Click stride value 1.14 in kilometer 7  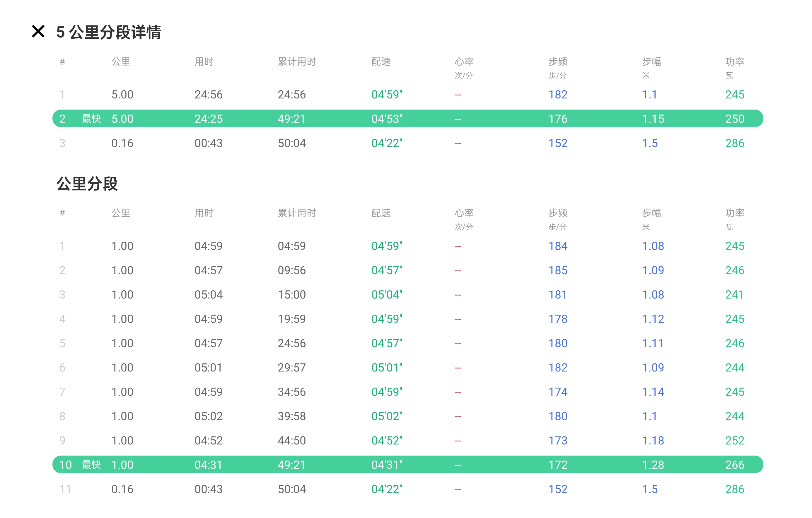pos(653,391)
